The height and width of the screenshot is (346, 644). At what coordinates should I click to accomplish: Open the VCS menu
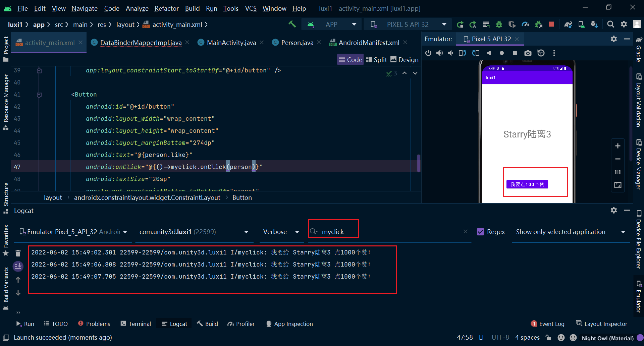coord(251,8)
